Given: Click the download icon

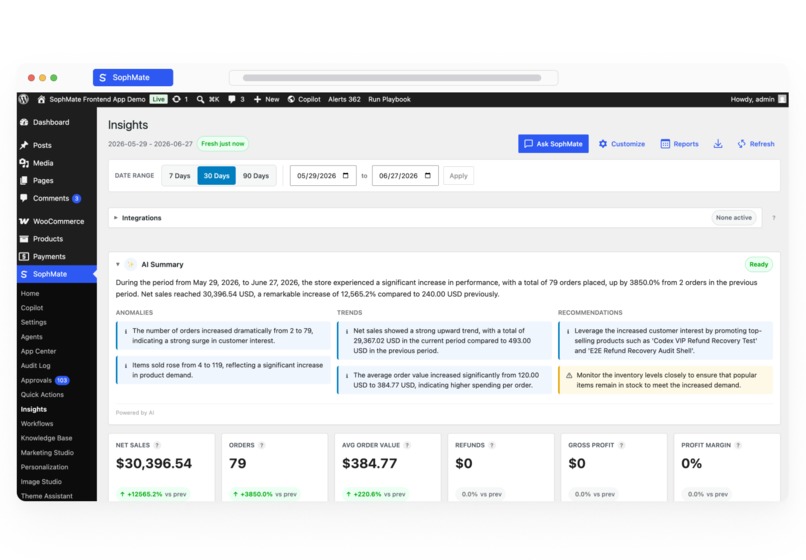Looking at the screenshot, I should (x=718, y=144).
